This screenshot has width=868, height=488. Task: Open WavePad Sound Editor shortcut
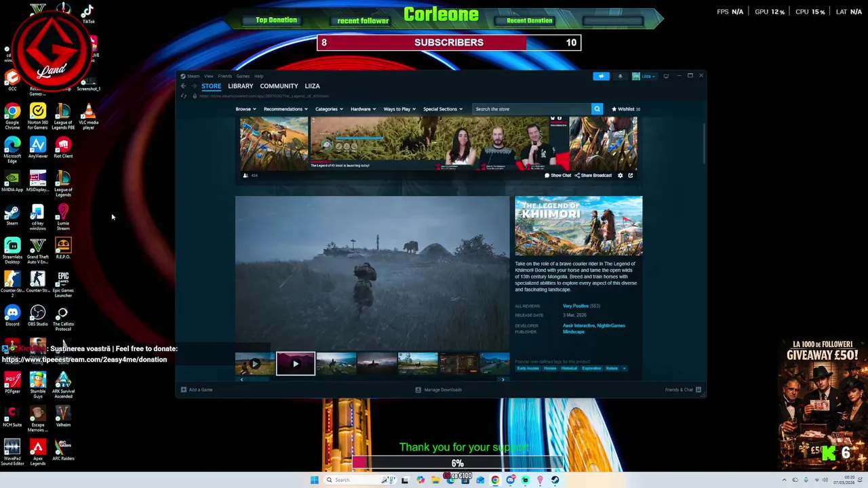12,453
